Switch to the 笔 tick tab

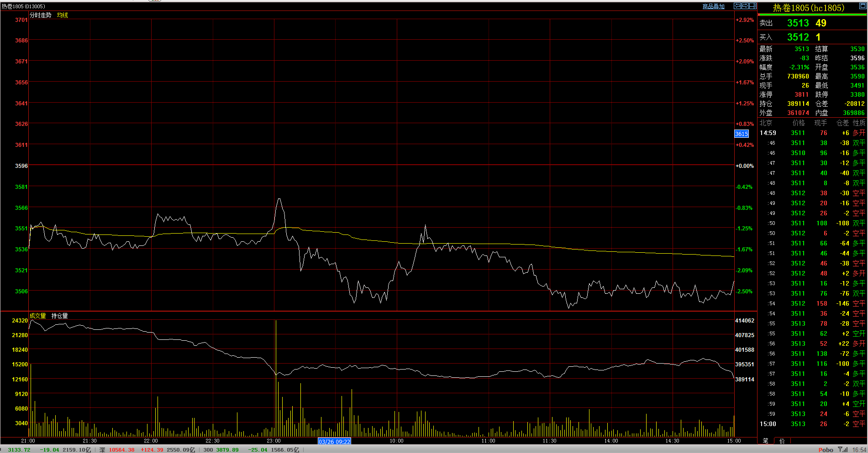point(765,441)
